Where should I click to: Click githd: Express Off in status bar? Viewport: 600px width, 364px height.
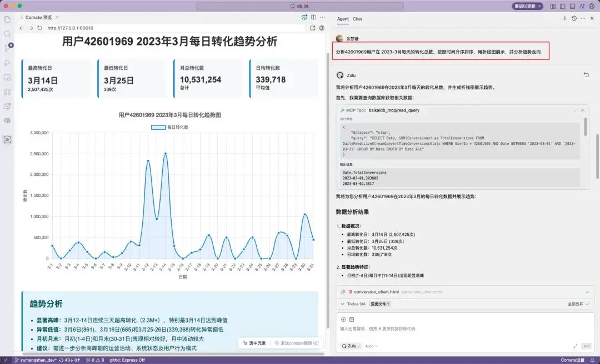127,360
